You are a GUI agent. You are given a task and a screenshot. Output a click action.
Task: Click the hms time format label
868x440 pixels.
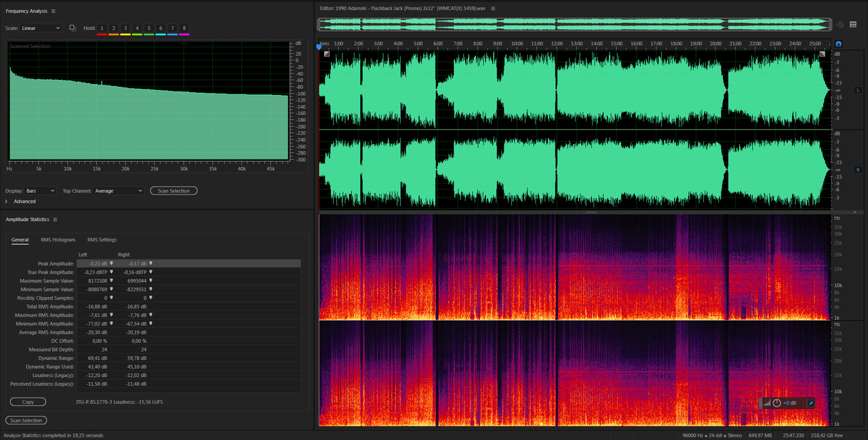(325, 43)
